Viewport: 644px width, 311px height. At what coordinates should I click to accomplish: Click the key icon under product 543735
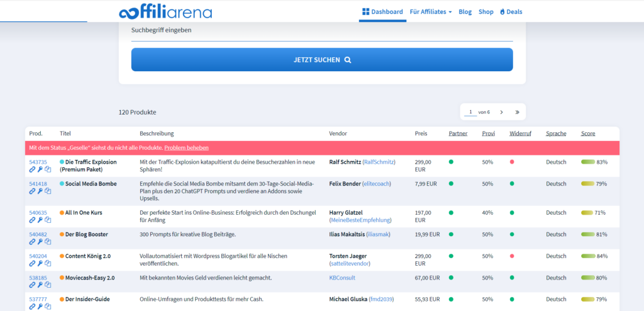coord(40,169)
